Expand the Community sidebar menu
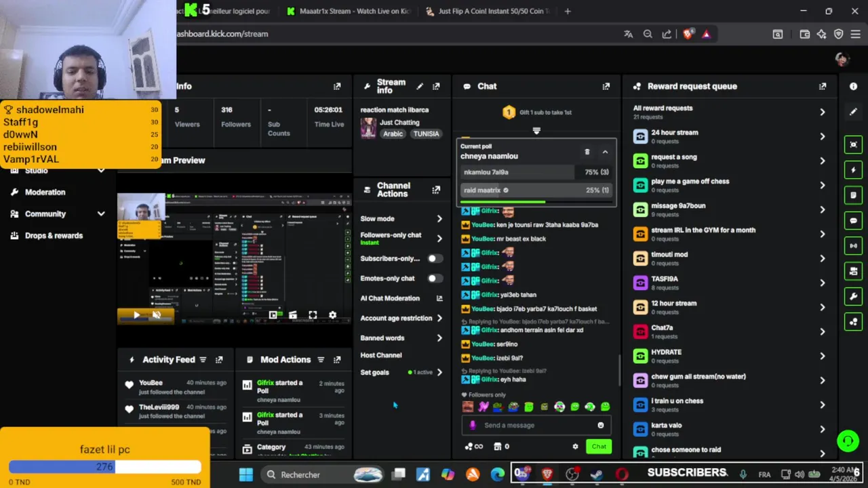Viewport: 868px width, 488px height. [x=101, y=213]
